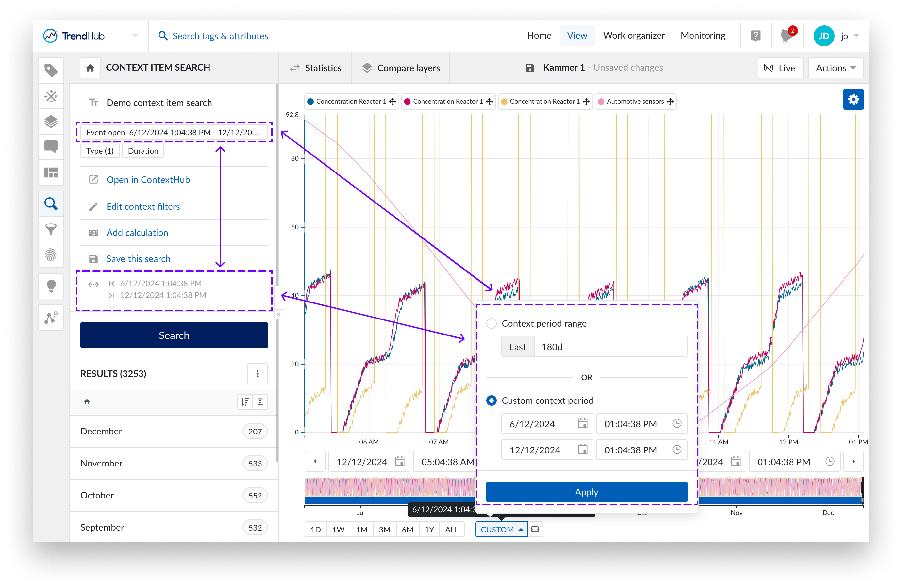
Task: Open the filter funnel sidebar icon
Action: pyautogui.click(x=51, y=229)
